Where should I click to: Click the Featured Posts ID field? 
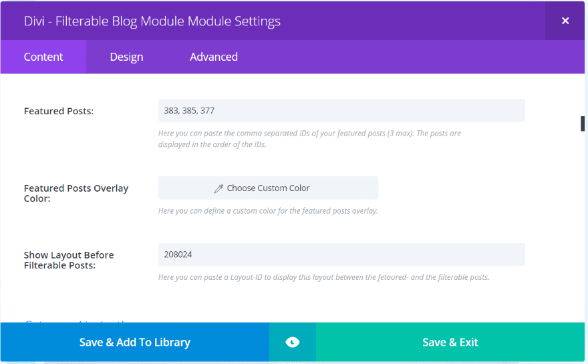pos(341,111)
